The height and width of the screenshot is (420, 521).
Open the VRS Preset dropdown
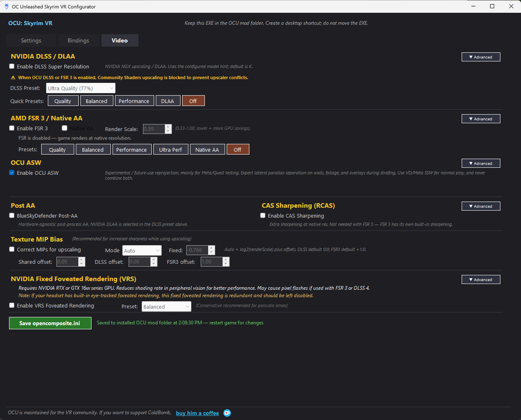[x=167, y=307]
